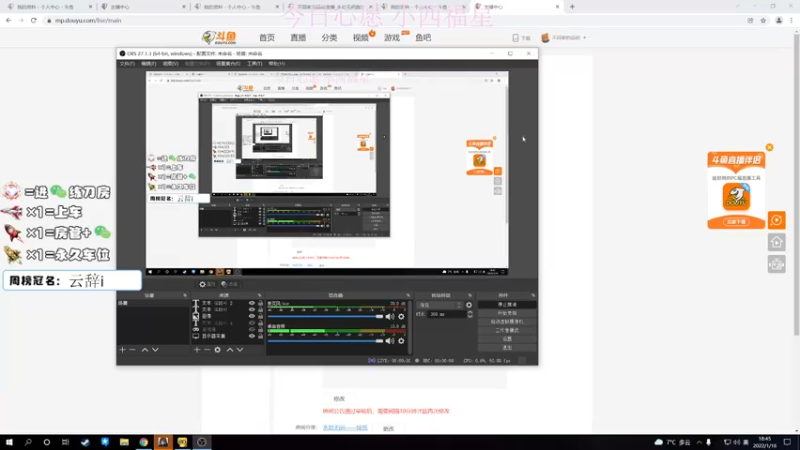
Task: Open the Chrome icon in the taskbar
Action: click(x=143, y=442)
